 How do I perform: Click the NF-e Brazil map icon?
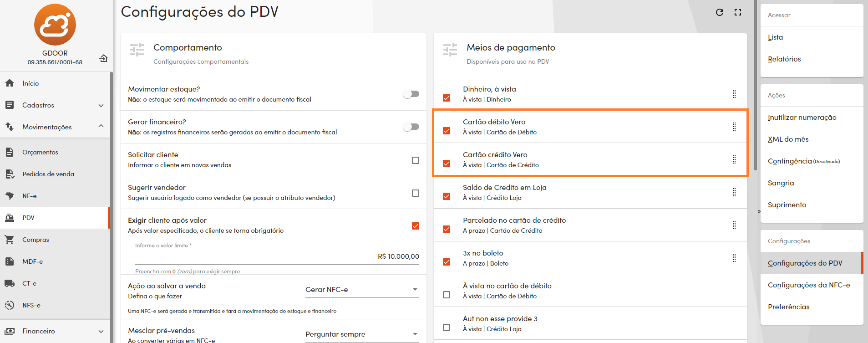[x=10, y=196]
